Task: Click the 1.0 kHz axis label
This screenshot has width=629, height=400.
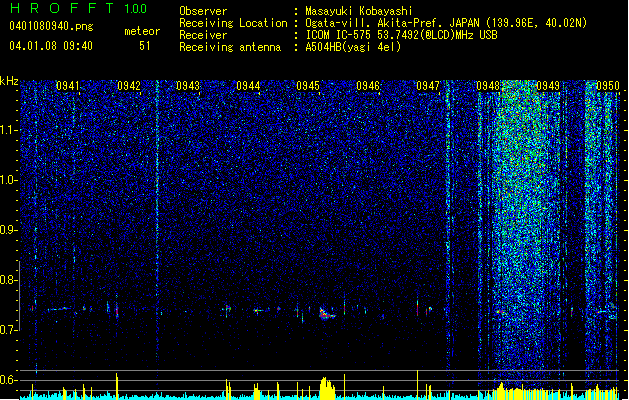Action: (9, 180)
